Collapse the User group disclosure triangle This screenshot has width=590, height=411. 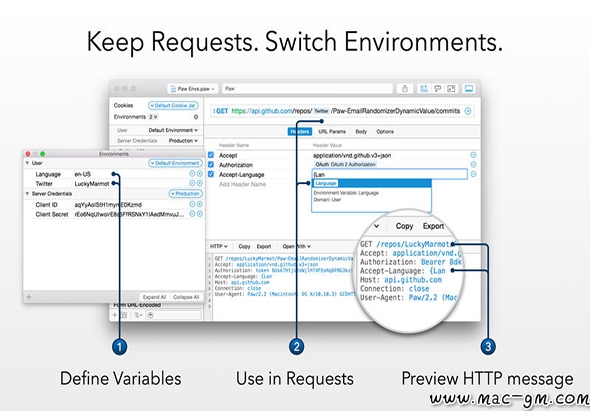coord(27,163)
